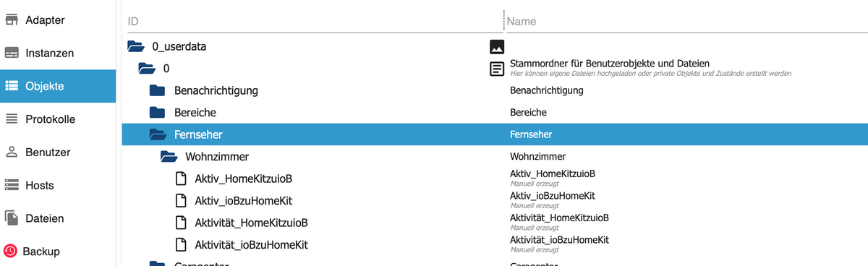Click the ID filter input field
Image resolution: width=868 pixels, height=266 pixels.
(x=314, y=22)
